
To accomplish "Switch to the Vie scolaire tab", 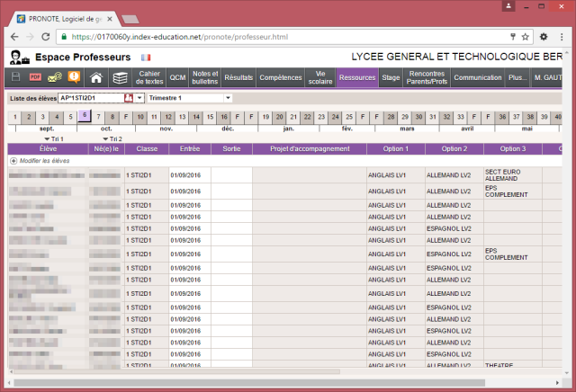I will pyautogui.click(x=320, y=78).
